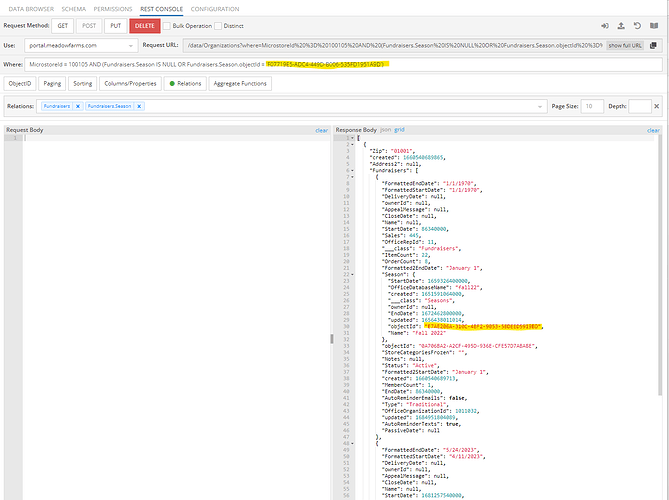Collapse the Fundraisers array at line 6

pos(352,171)
